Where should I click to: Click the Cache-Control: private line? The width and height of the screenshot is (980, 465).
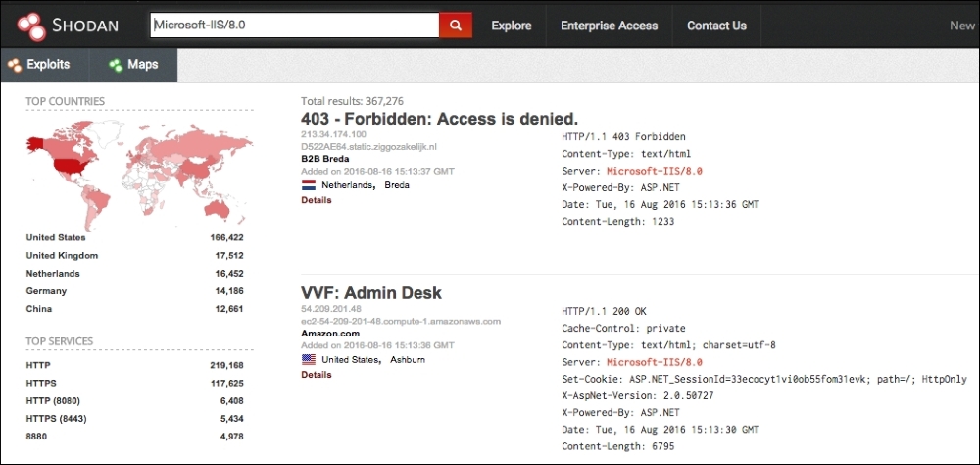click(623, 329)
